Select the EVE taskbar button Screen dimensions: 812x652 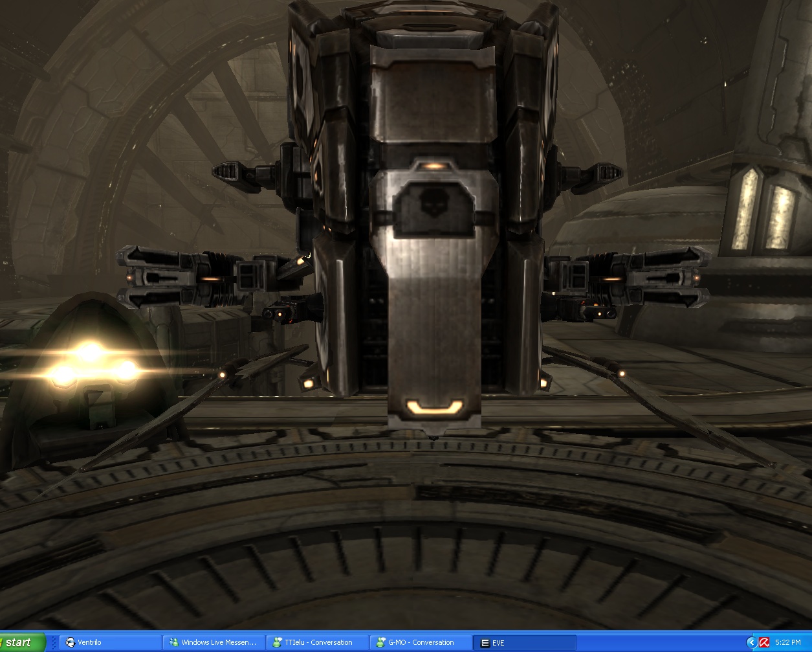[x=524, y=642]
